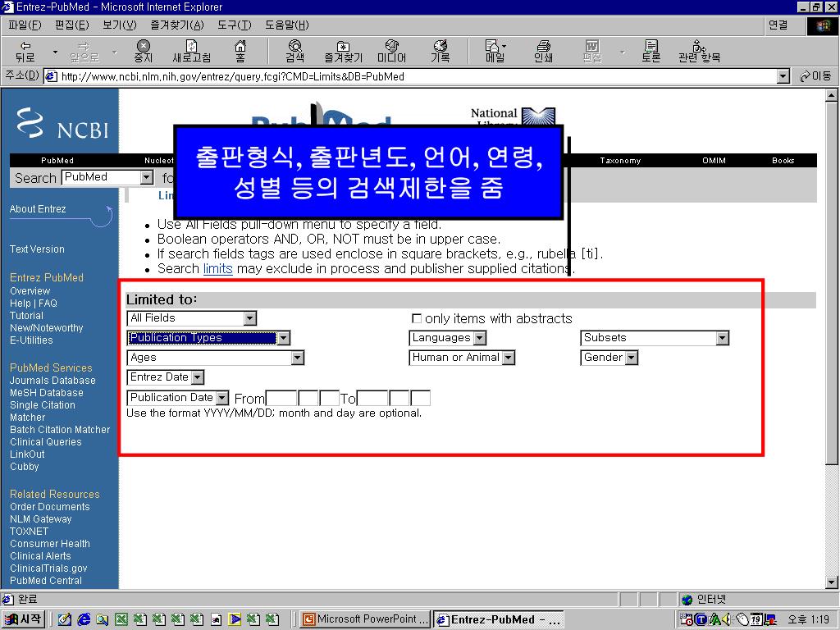Open the All Fields dropdown
Viewport: 840px width, 630px height.
[x=192, y=318]
